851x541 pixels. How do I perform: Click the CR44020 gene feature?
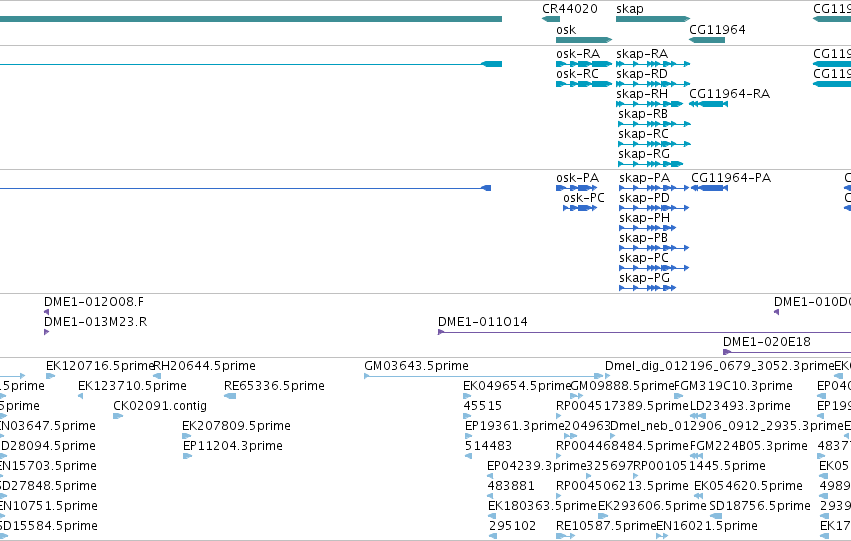pos(550,19)
